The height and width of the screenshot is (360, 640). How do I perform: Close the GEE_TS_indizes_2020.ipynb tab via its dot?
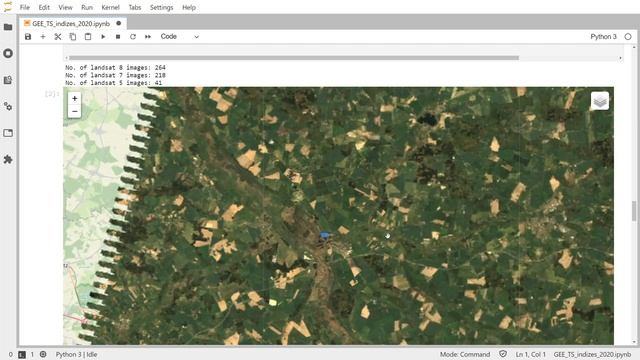[119, 23]
